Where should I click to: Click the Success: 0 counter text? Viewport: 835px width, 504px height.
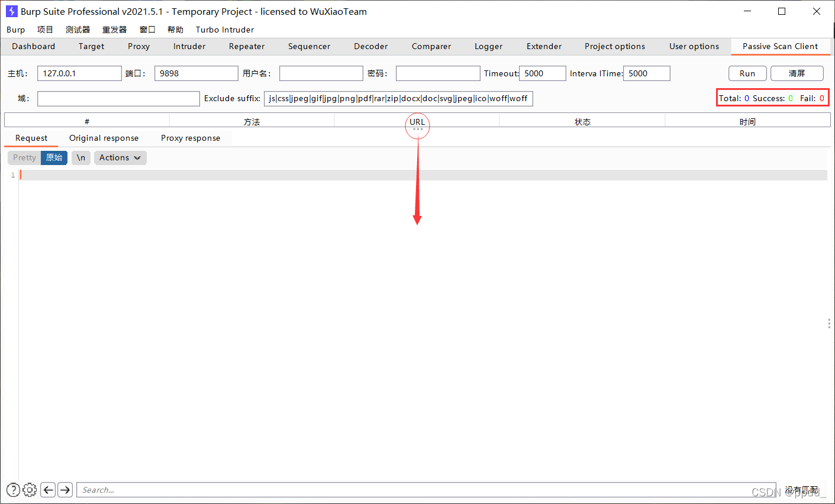[x=773, y=98]
